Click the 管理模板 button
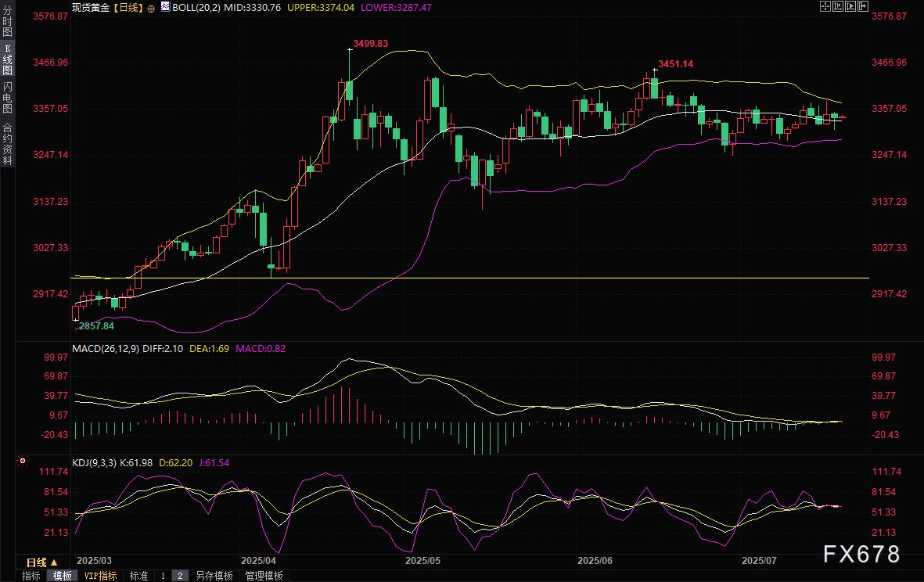The height and width of the screenshot is (582, 924). [x=264, y=576]
